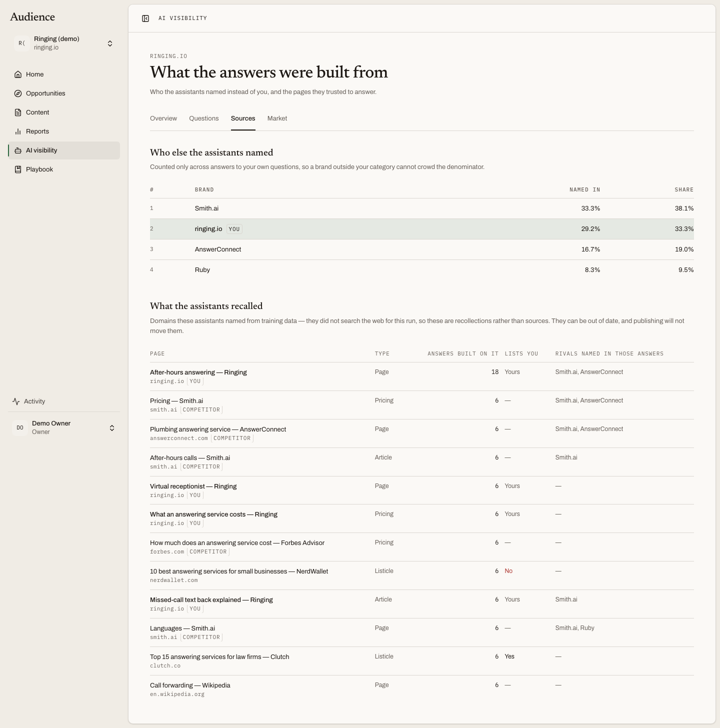720x728 pixels.
Task: Click the 29.2% named-in value
Action: 590,229
